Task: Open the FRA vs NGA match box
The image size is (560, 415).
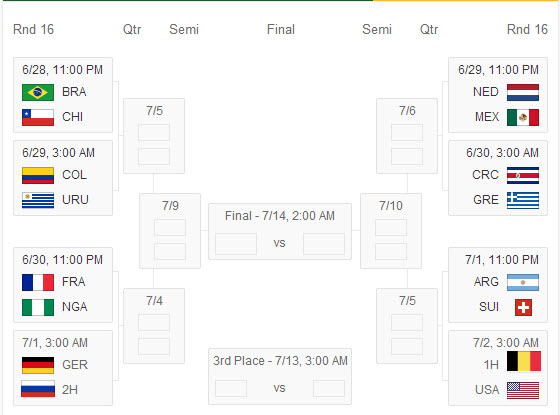Action: pos(63,285)
